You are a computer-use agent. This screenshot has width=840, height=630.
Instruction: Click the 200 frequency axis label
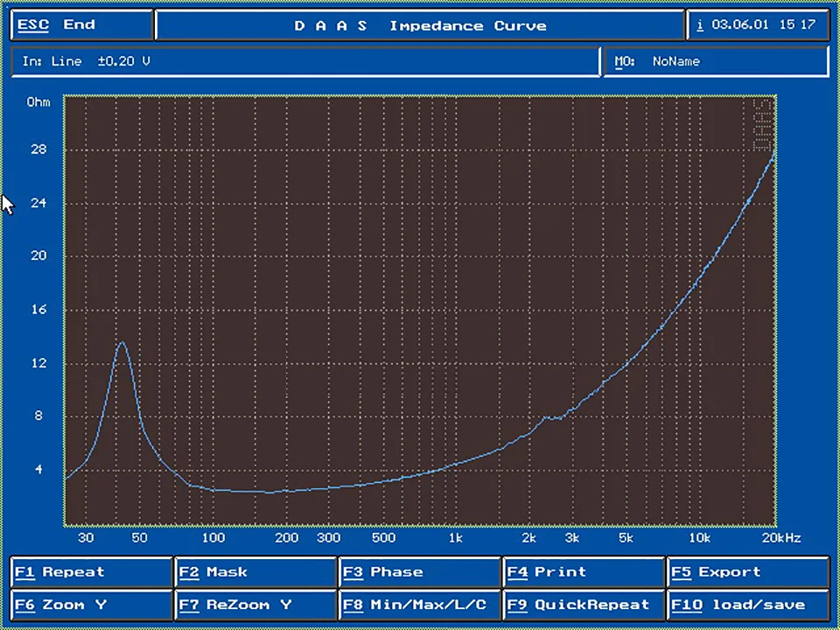[x=287, y=538]
